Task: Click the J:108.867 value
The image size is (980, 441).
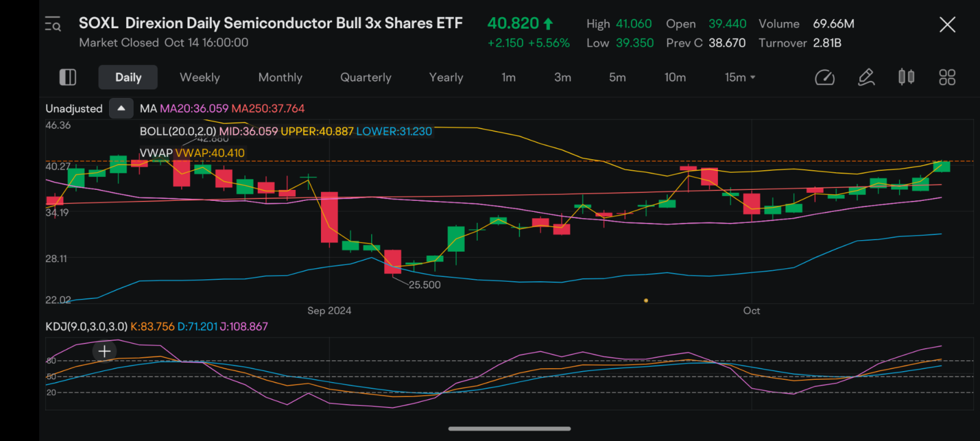Action: tap(244, 326)
